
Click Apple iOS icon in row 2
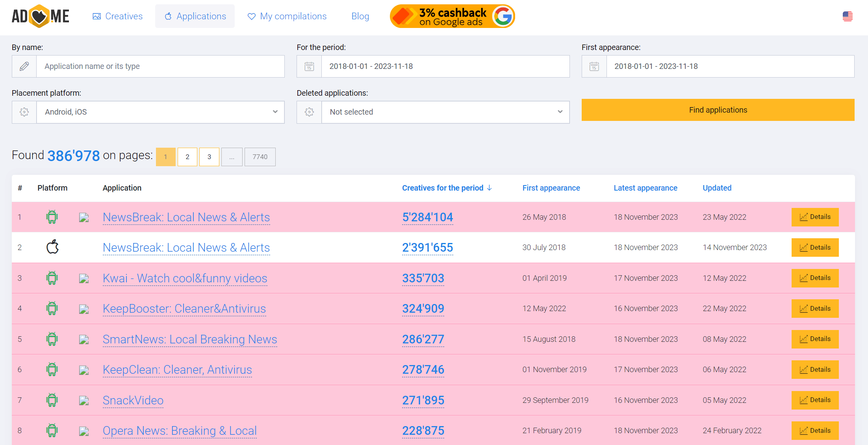click(52, 247)
